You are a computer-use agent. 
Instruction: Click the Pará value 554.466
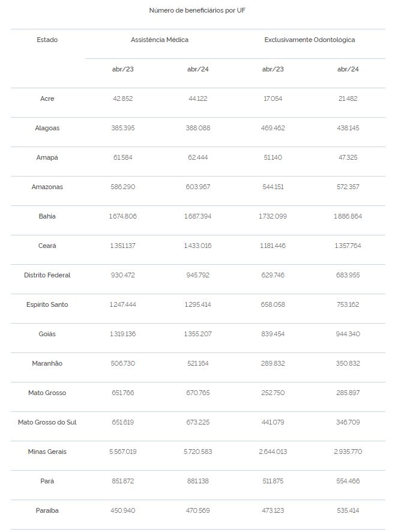(x=348, y=481)
